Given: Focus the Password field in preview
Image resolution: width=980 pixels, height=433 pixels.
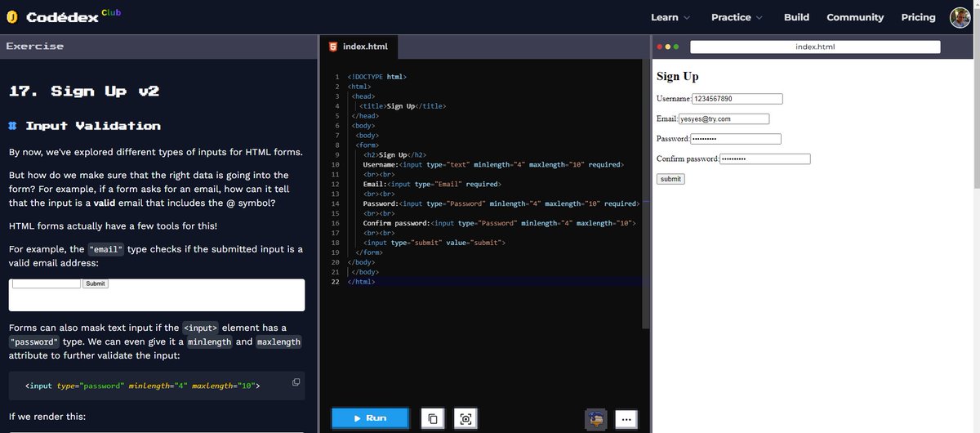Looking at the screenshot, I should pos(735,139).
